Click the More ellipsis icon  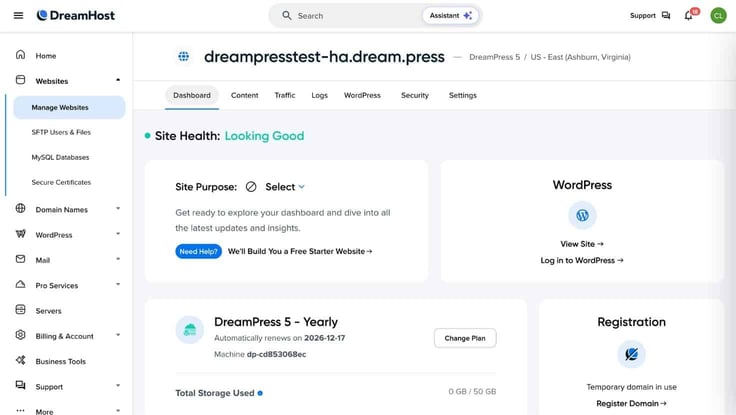coord(21,410)
